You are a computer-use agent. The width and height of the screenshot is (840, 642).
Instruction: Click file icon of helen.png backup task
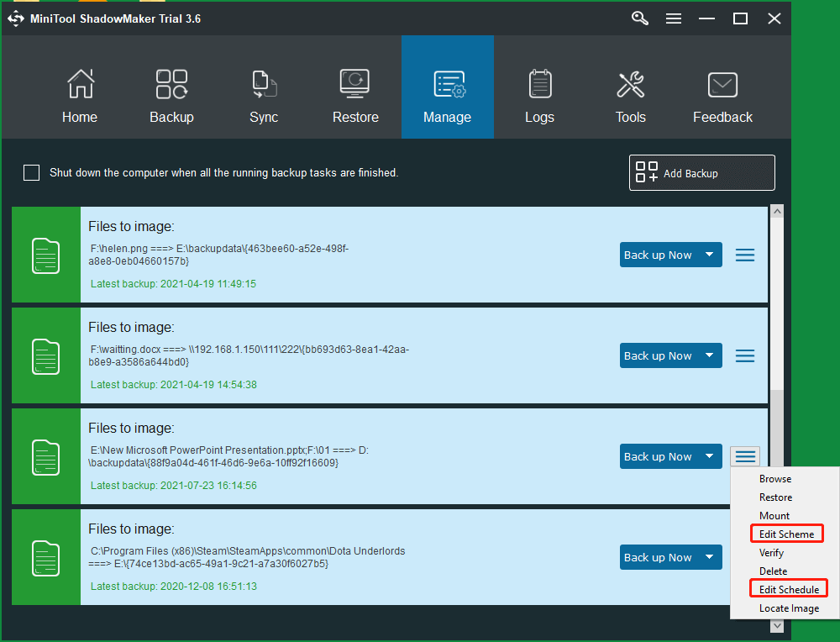(45, 255)
